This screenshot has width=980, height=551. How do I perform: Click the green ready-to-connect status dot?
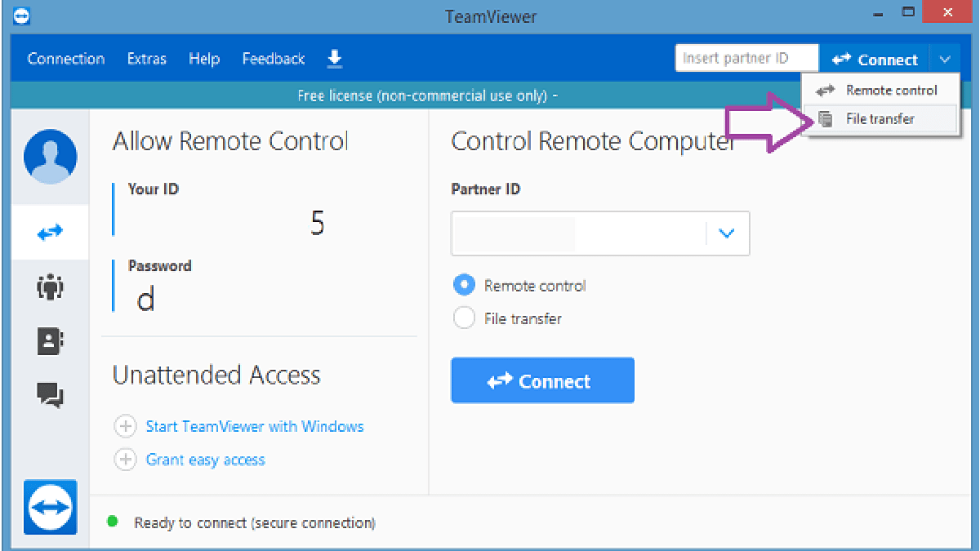tap(112, 522)
